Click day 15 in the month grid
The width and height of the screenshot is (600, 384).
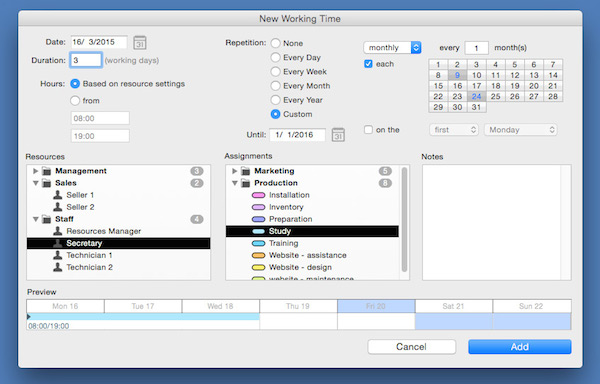pyautogui.click(x=438, y=86)
